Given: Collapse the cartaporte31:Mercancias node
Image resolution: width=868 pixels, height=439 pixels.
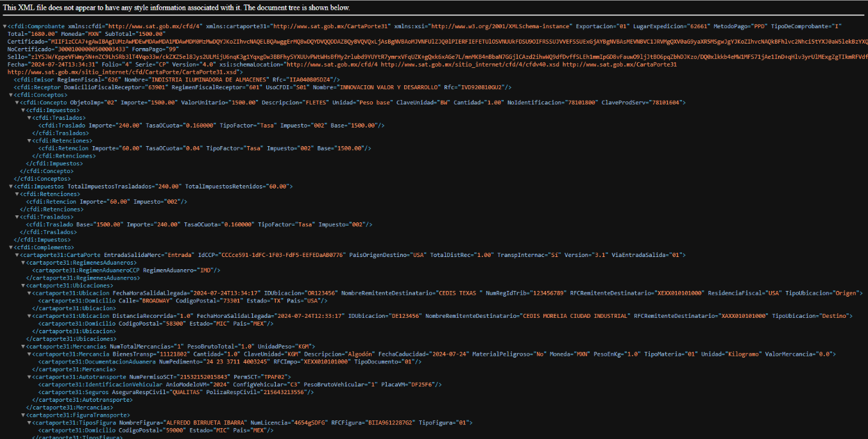Looking at the screenshot, I should [x=23, y=347].
